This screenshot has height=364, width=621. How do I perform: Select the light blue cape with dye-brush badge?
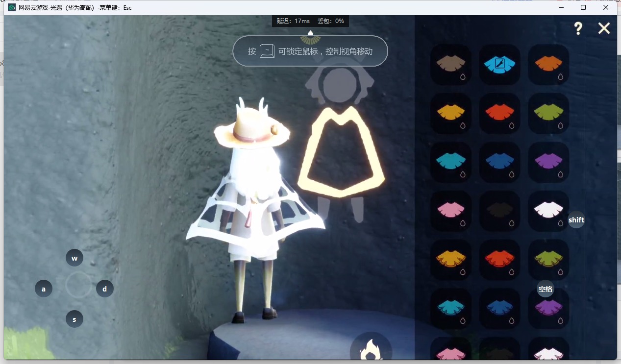point(499,65)
